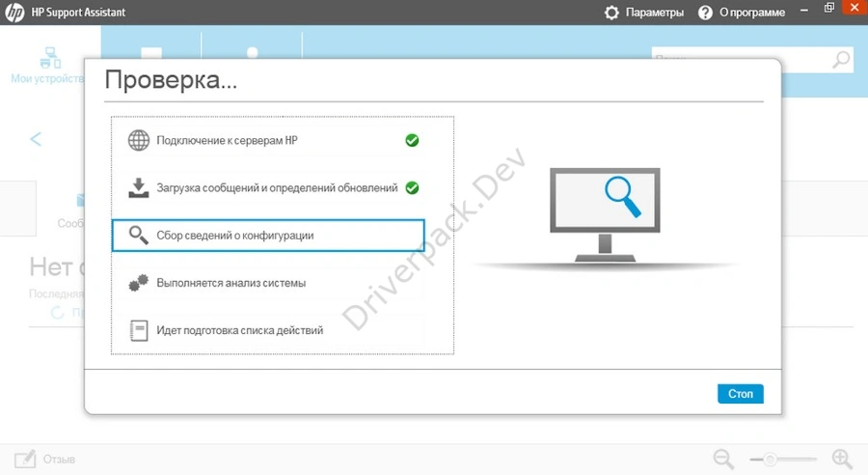Click the notebook icon for action list

138,330
